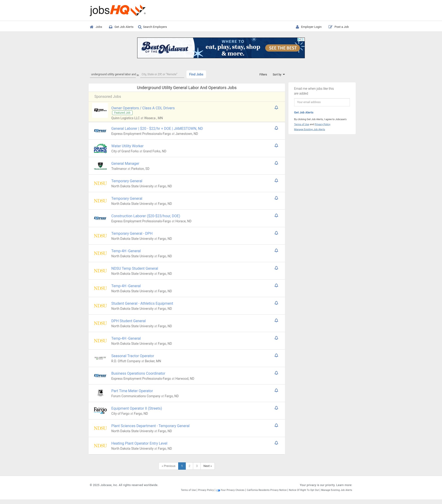This screenshot has height=504, width=442.
Task: Click the Featured Job badge
Action: point(122,113)
